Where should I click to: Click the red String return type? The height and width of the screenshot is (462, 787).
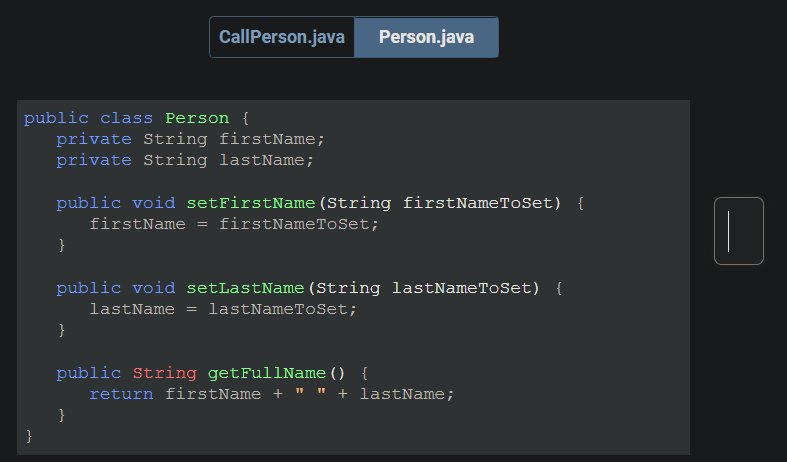coord(165,373)
